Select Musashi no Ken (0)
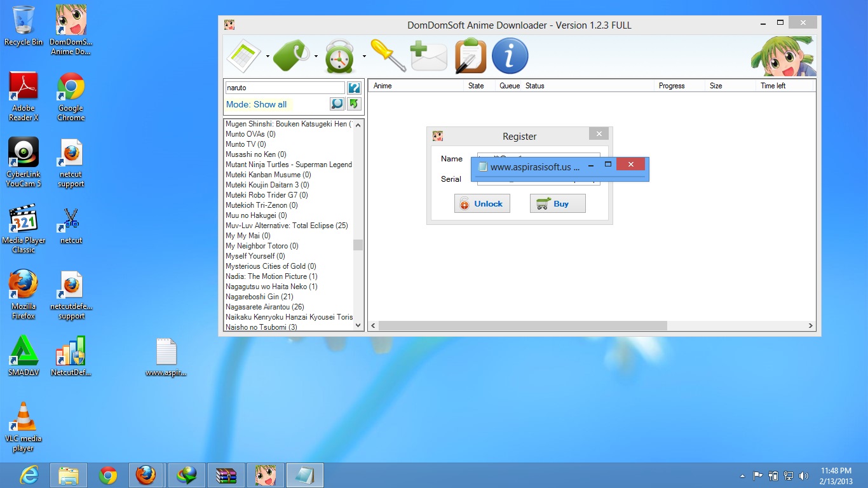 click(x=256, y=154)
